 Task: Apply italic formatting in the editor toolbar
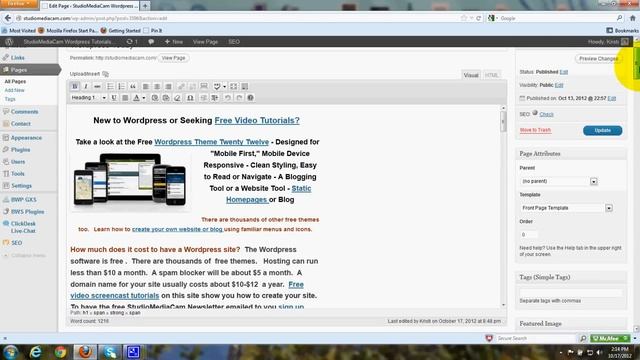(86, 87)
